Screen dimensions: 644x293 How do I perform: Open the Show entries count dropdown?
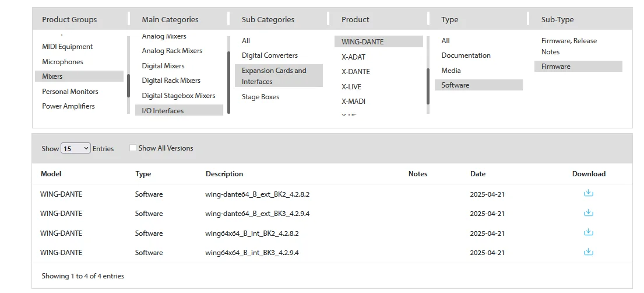click(76, 148)
